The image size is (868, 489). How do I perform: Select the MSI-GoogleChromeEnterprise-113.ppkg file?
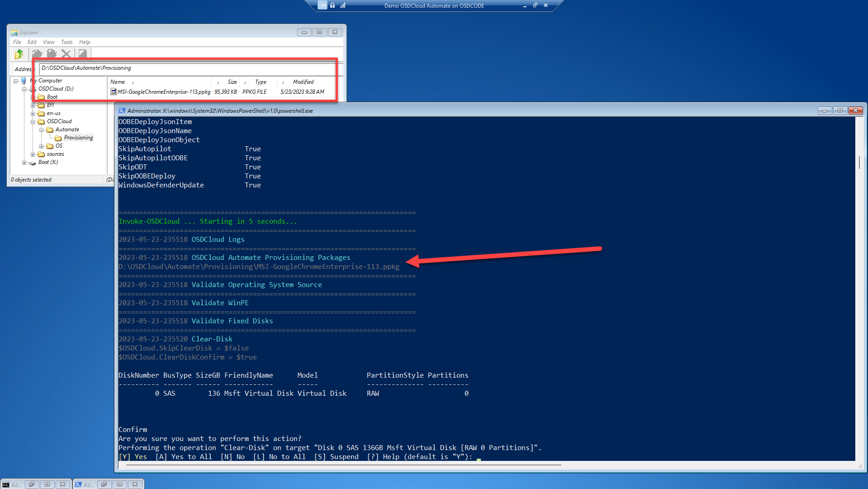(x=164, y=92)
